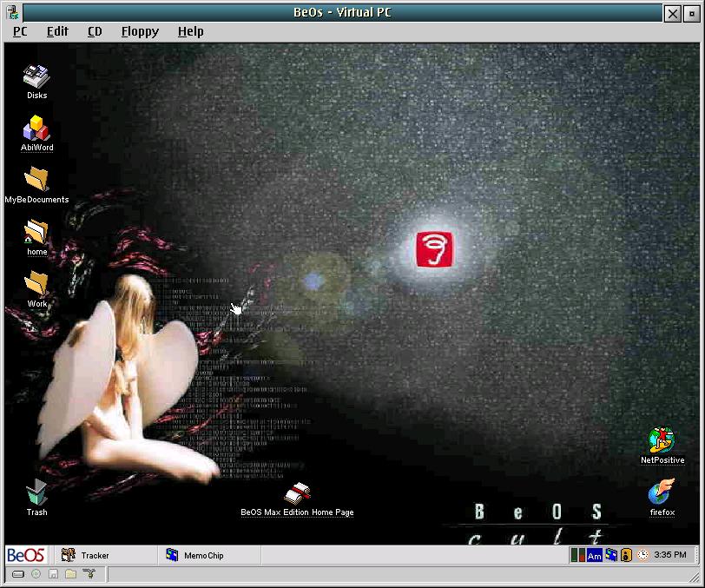Open the Floppy menu
This screenshot has height=588, width=705.
click(x=140, y=31)
